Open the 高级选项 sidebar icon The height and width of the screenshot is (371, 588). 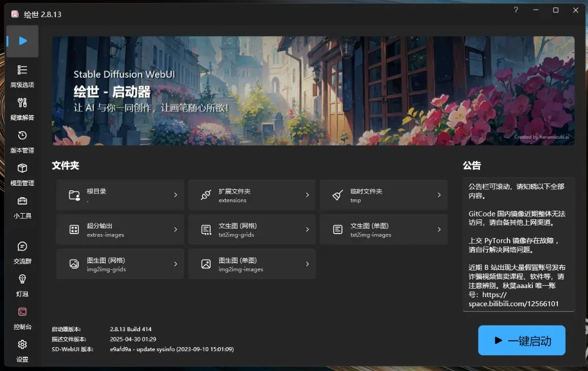[x=22, y=70]
